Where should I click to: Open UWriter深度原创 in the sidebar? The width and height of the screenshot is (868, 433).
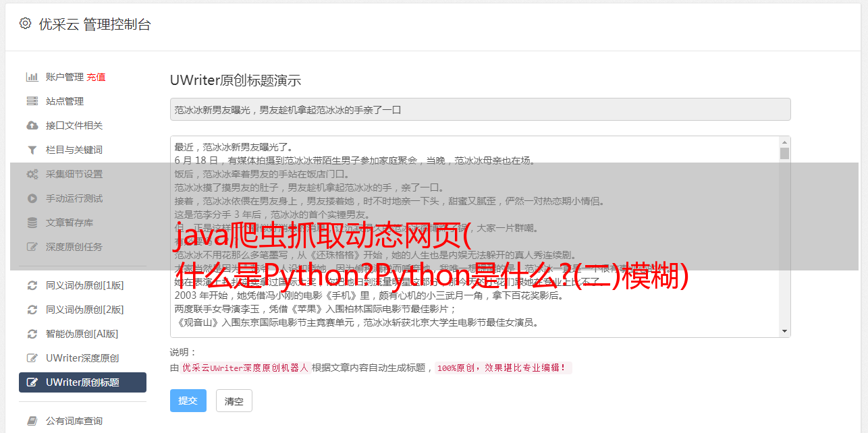pos(82,358)
